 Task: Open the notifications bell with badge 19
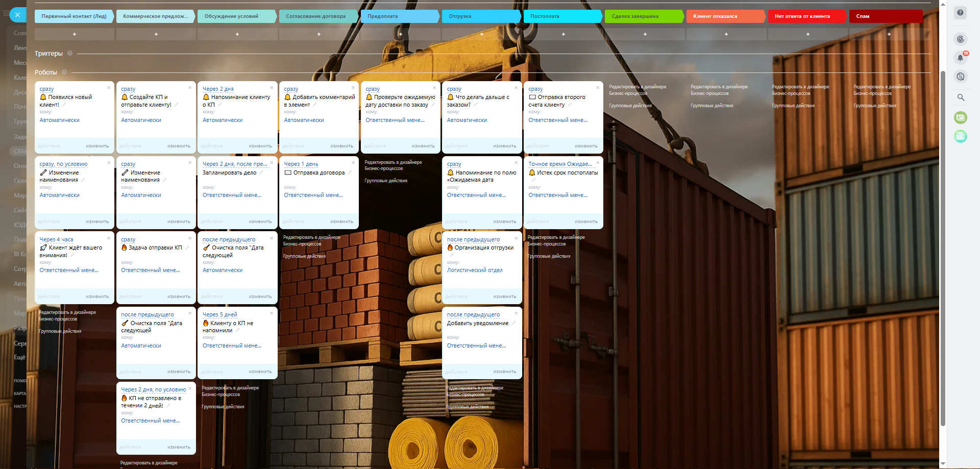coord(960,58)
